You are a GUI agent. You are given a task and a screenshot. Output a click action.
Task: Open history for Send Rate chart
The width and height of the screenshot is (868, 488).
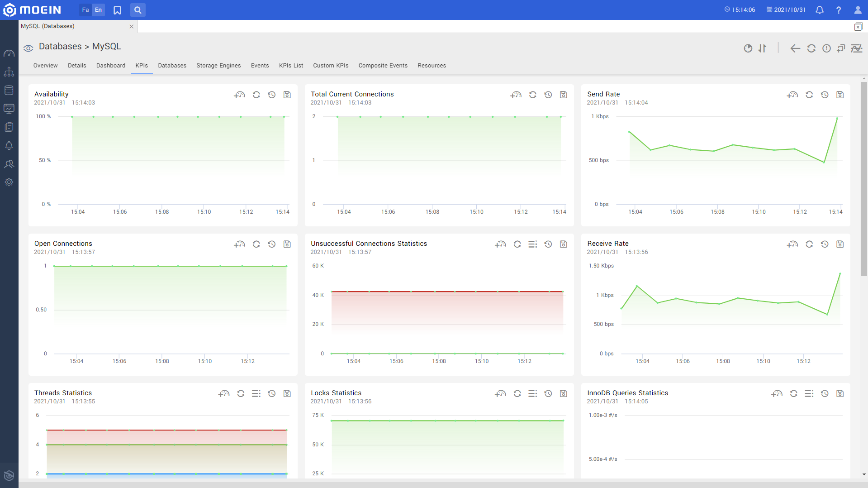point(825,95)
